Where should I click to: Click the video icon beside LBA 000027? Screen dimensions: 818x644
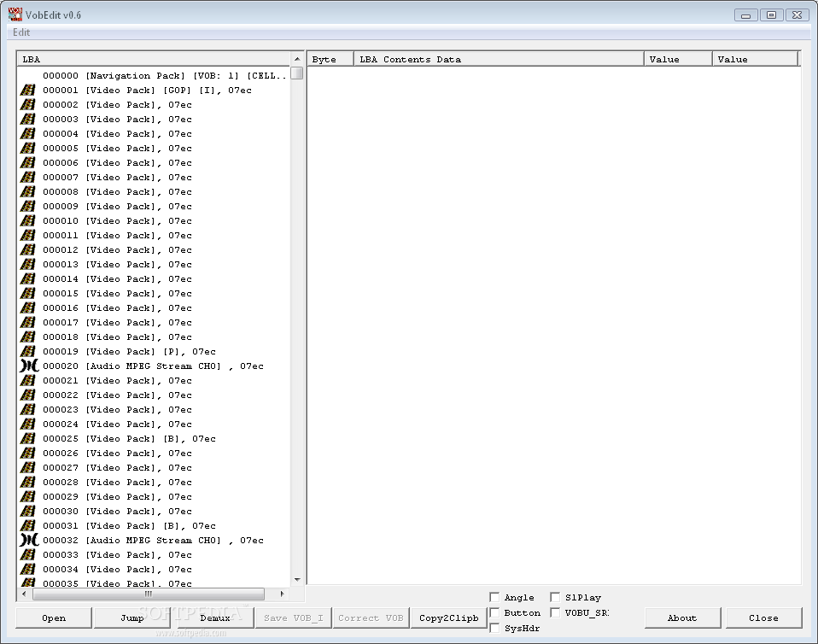tap(27, 467)
